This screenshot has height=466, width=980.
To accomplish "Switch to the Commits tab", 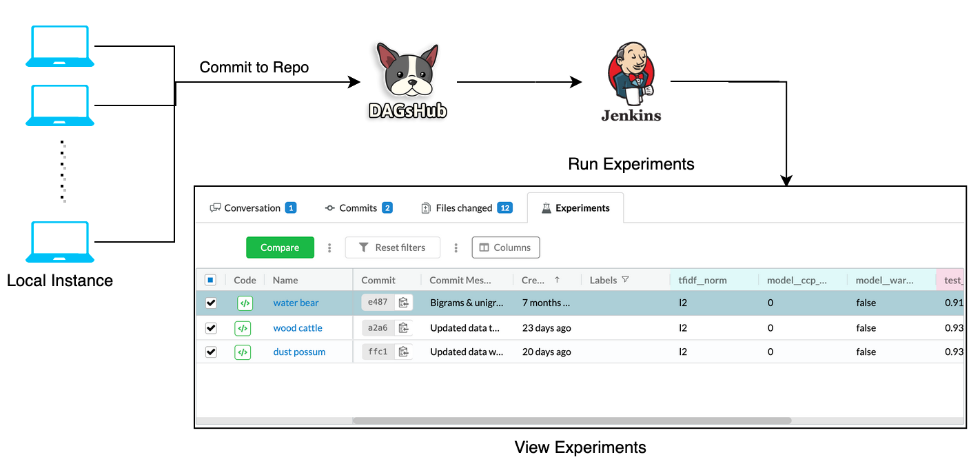I will coord(358,207).
